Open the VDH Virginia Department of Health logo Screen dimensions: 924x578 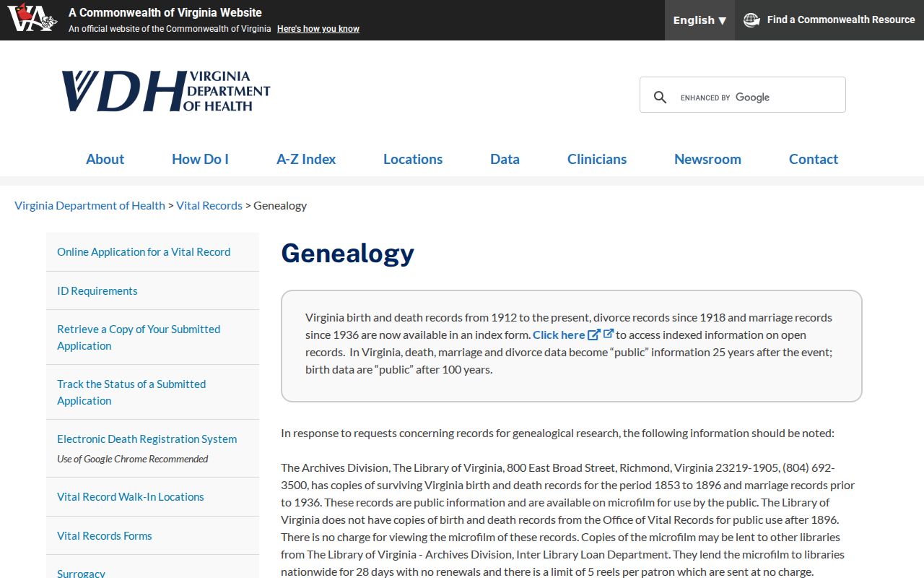166,91
